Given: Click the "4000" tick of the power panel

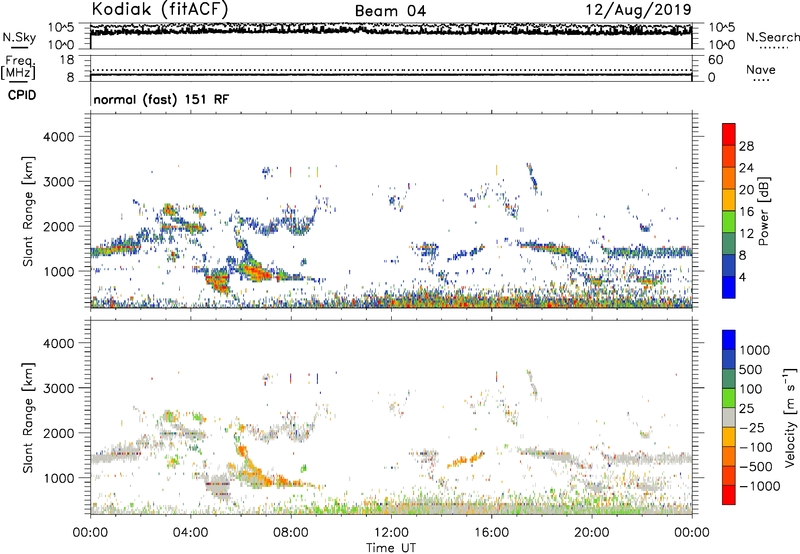Looking at the screenshot, I should [x=58, y=137].
